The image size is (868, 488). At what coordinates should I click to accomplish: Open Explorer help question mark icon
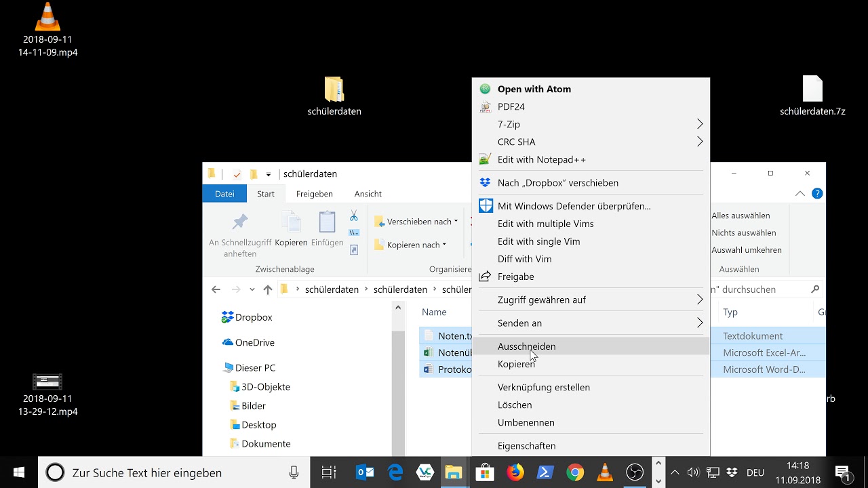coord(817,193)
